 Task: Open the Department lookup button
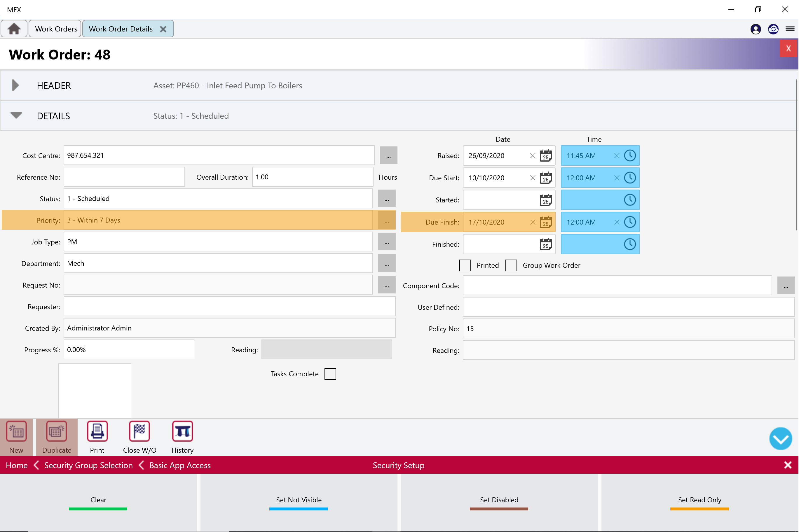[x=387, y=264]
